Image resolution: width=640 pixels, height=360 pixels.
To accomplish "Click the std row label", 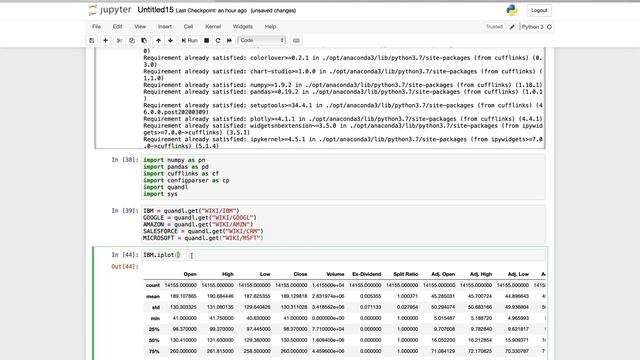I will tap(156, 307).
